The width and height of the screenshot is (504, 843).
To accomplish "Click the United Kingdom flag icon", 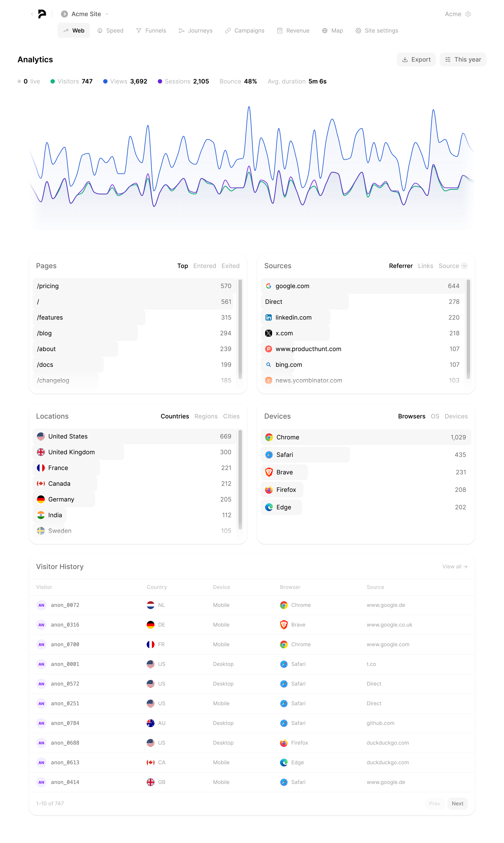I will tap(41, 452).
